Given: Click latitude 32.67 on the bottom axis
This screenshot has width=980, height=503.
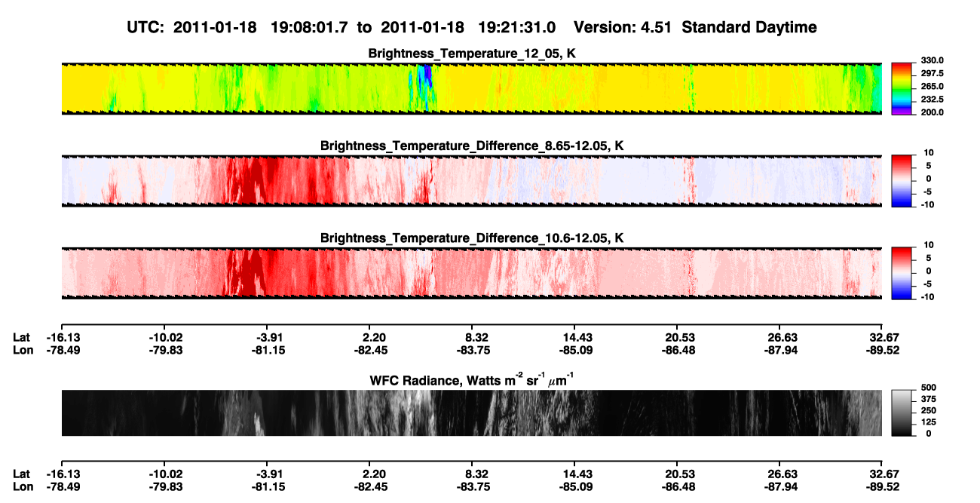Looking at the screenshot, I should click(x=885, y=474).
